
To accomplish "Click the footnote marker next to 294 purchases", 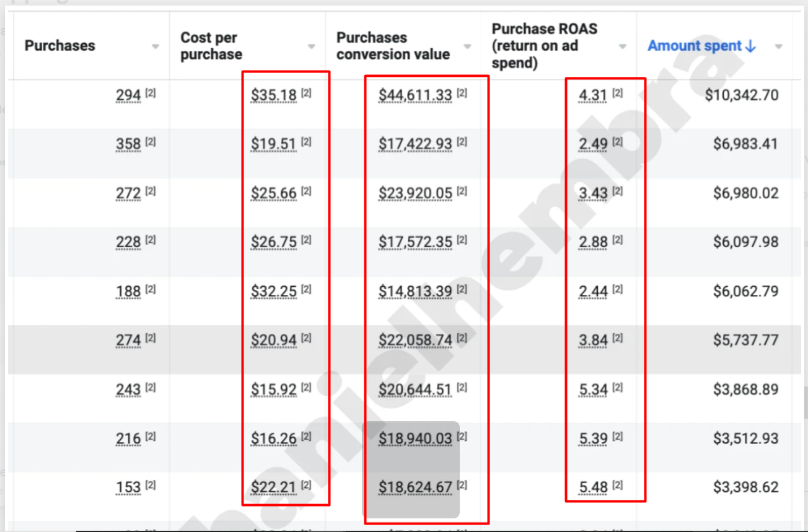I will pos(151,94).
